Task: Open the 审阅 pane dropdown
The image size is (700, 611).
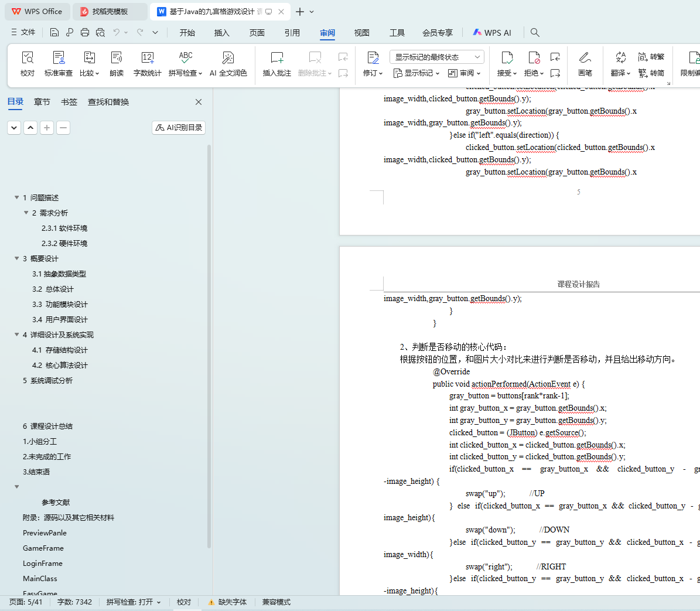Action: 464,73
